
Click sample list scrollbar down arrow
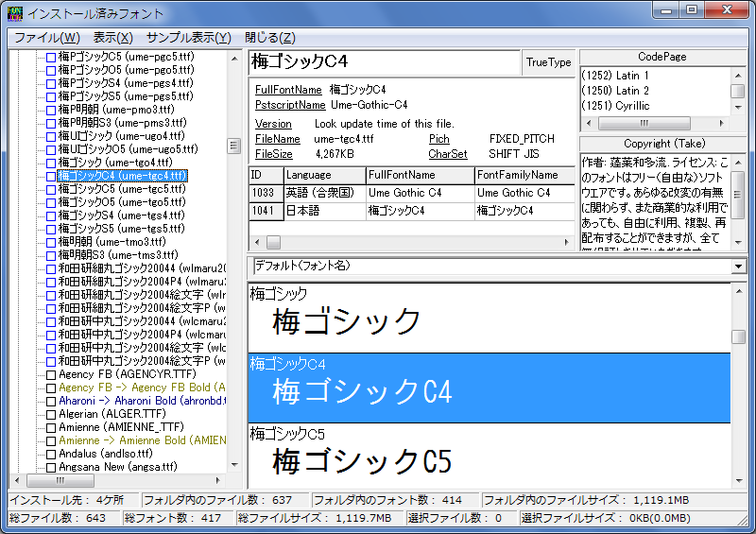[x=739, y=481]
